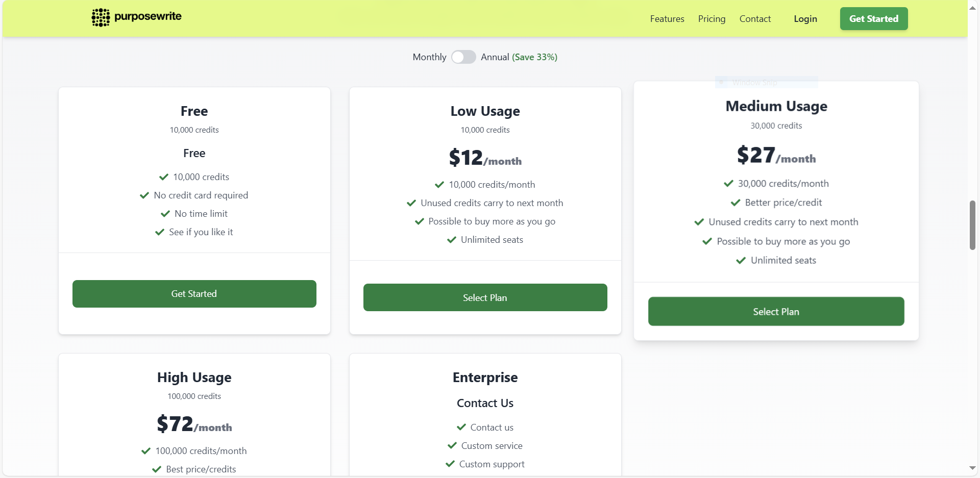Image resolution: width=980 pixels, height=478 pixels.
Task: Click scrollbar down arrow at bottom
Action: 972,468
